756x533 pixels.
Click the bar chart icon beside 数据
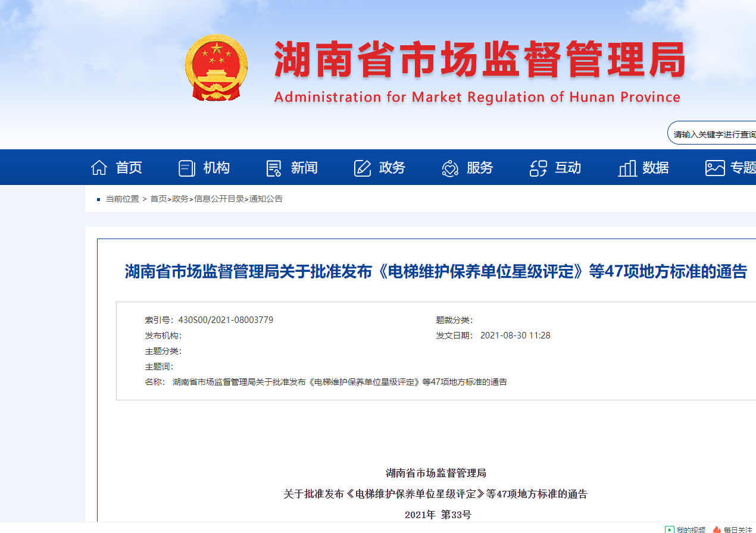(x=627, y=168)
